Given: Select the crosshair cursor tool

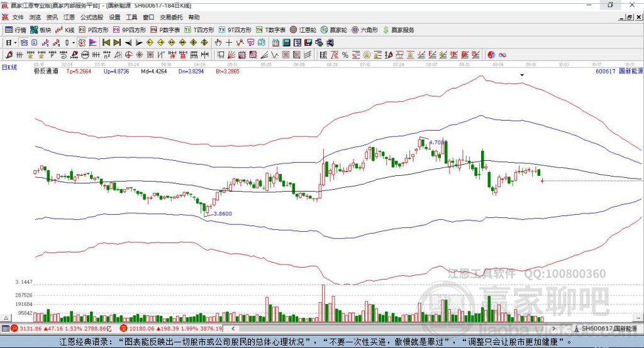Looking at the screenshot, I should (x=229, y=43).
